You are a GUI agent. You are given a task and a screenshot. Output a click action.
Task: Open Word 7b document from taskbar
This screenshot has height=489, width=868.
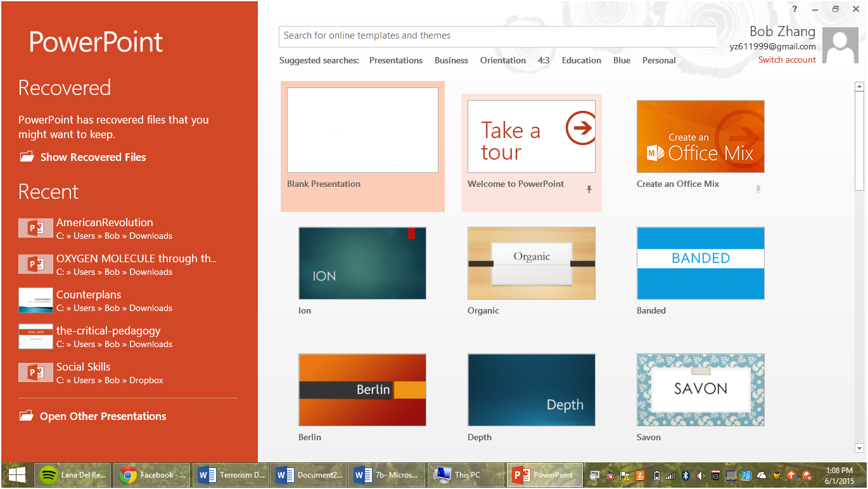pos(387,474)
